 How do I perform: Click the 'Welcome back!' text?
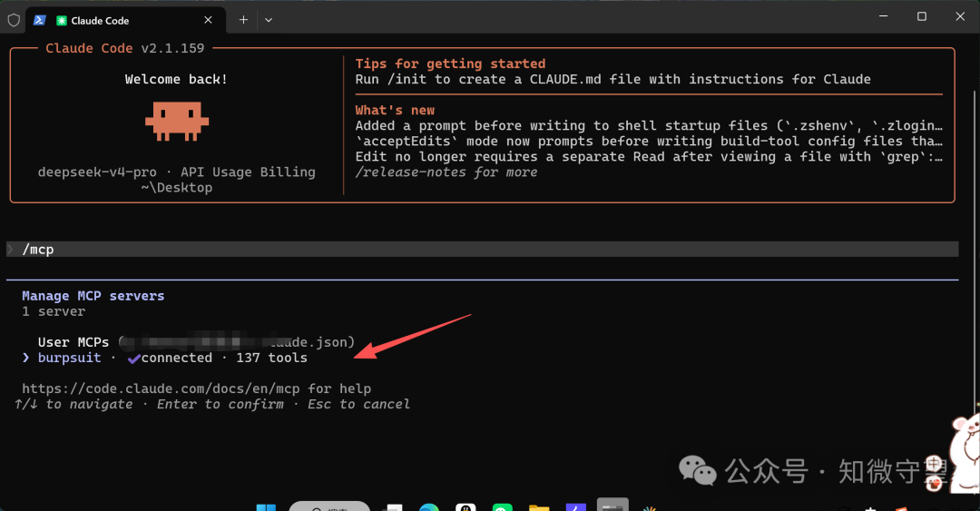pos(176,80)
